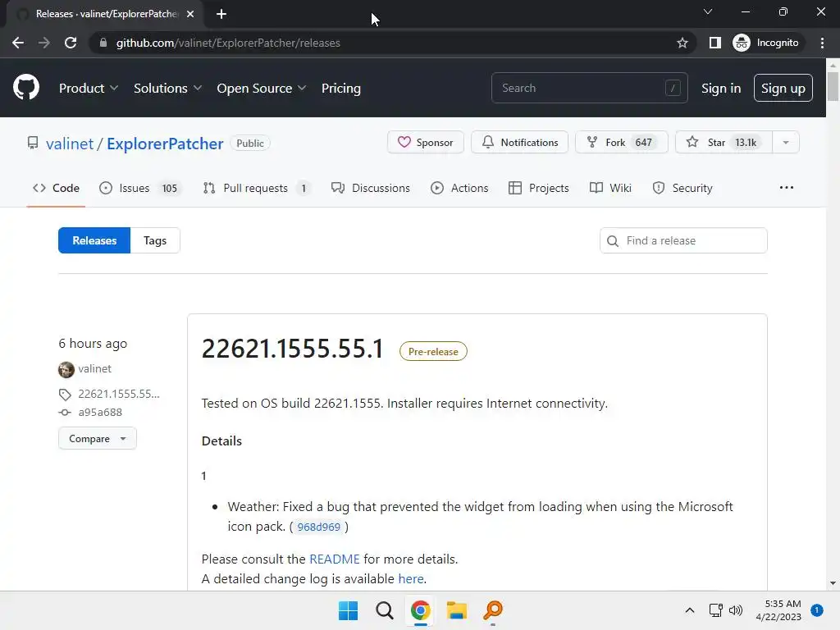
Task: Click the Chrome taskbar icon
Action: (421, 610)
